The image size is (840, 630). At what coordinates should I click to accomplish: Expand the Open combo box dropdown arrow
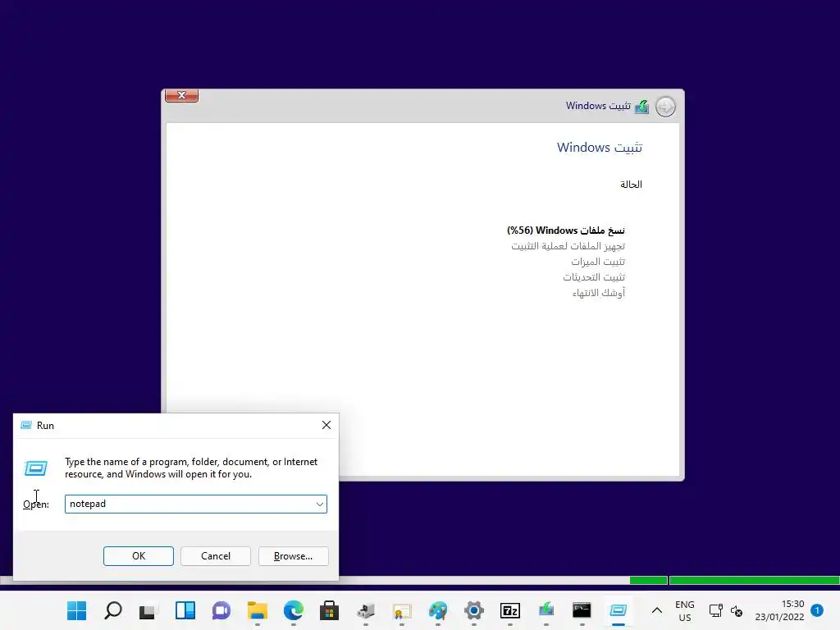[x=320, y=504]
